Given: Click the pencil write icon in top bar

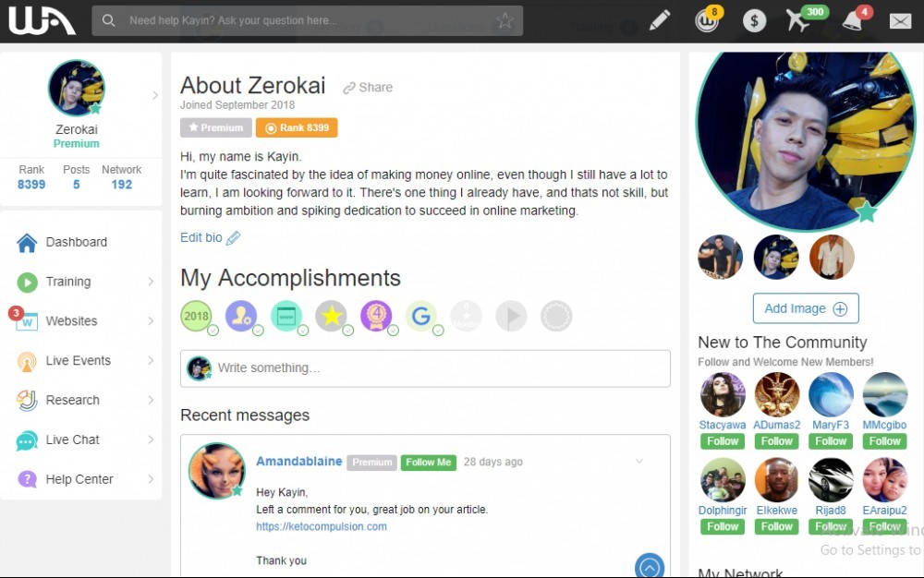Looking at the screenshot, I should pos(660,20).
